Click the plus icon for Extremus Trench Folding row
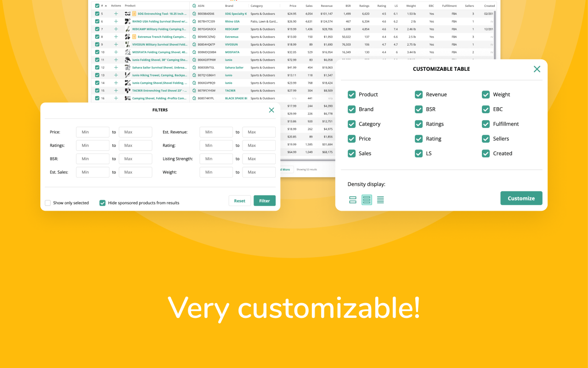Screen dimensions: 588x368 click(116, 37)
